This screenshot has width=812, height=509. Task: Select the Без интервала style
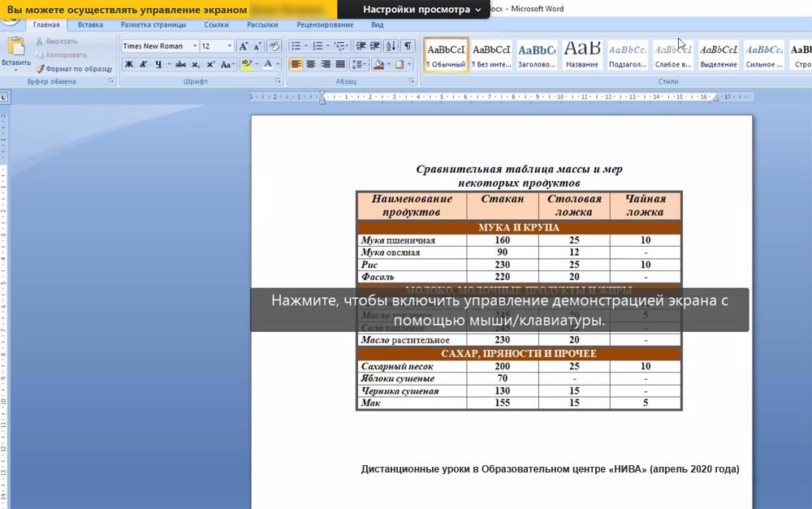pyautogui.click(x=491, y=55)
